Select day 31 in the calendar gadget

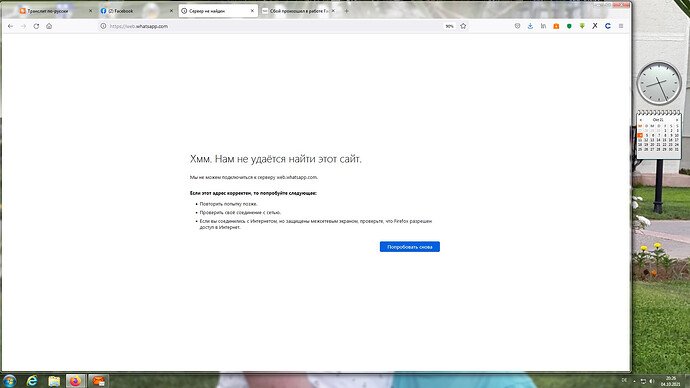pyautogui.click(x=677, y=150)
